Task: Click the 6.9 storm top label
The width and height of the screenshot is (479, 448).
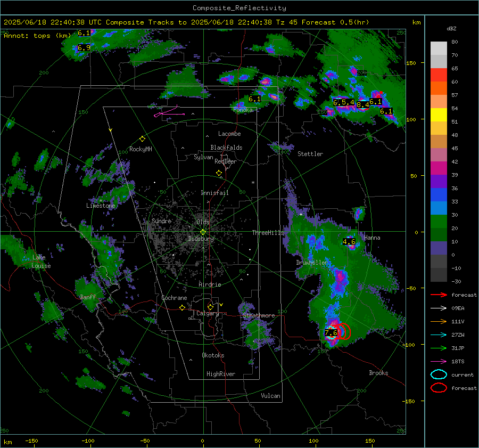Action: coord(84,48)
